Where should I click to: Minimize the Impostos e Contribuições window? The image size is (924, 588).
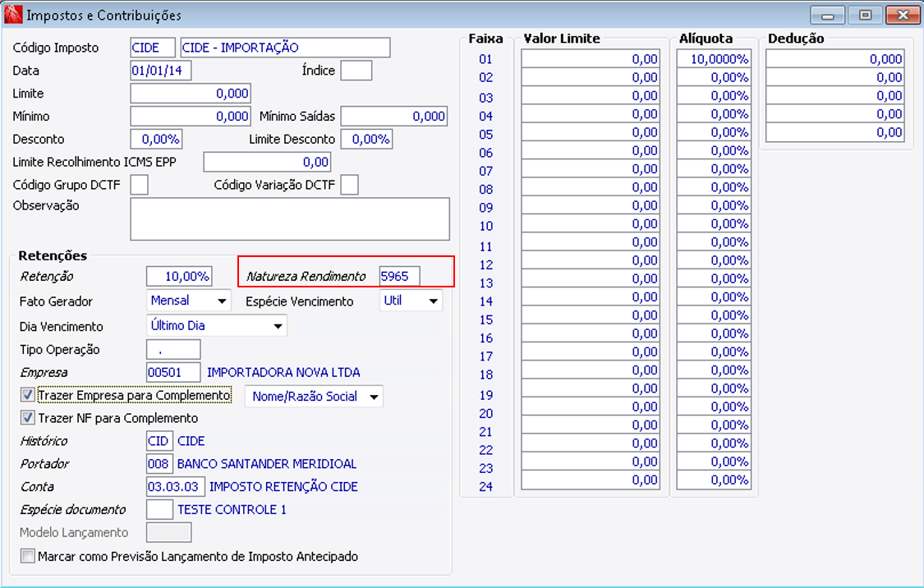point(827,15)
